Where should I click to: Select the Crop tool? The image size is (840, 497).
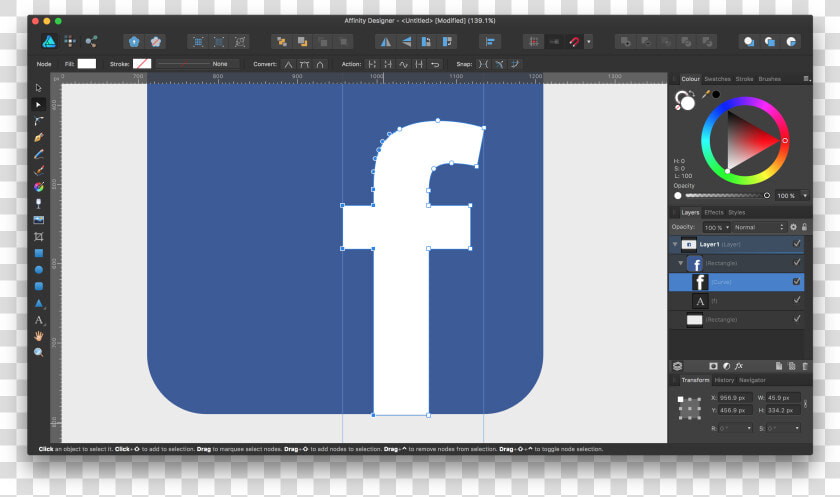(39, 237)
